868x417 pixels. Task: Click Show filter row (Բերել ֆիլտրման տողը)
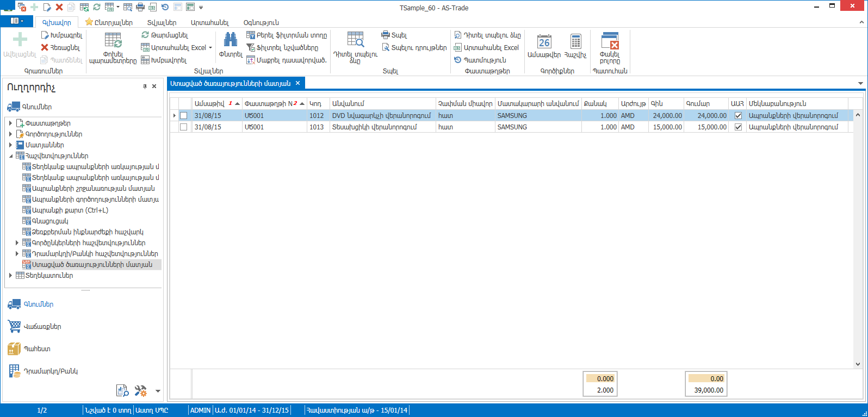[x=287, y=35]
